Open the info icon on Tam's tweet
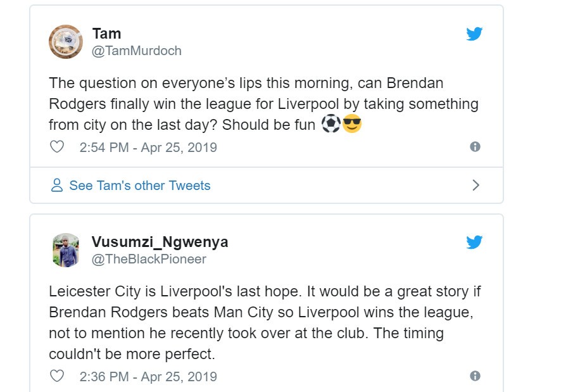 tap(475, 147)
